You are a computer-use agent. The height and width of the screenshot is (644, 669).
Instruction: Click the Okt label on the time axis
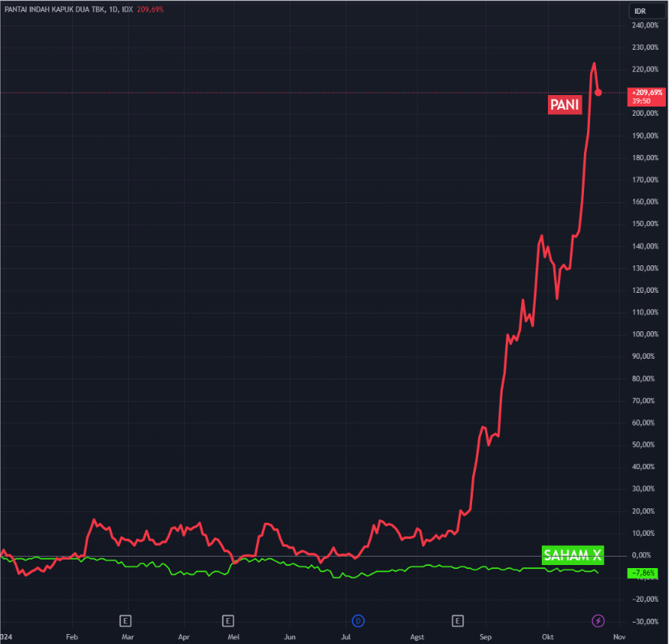click(548, 637)
